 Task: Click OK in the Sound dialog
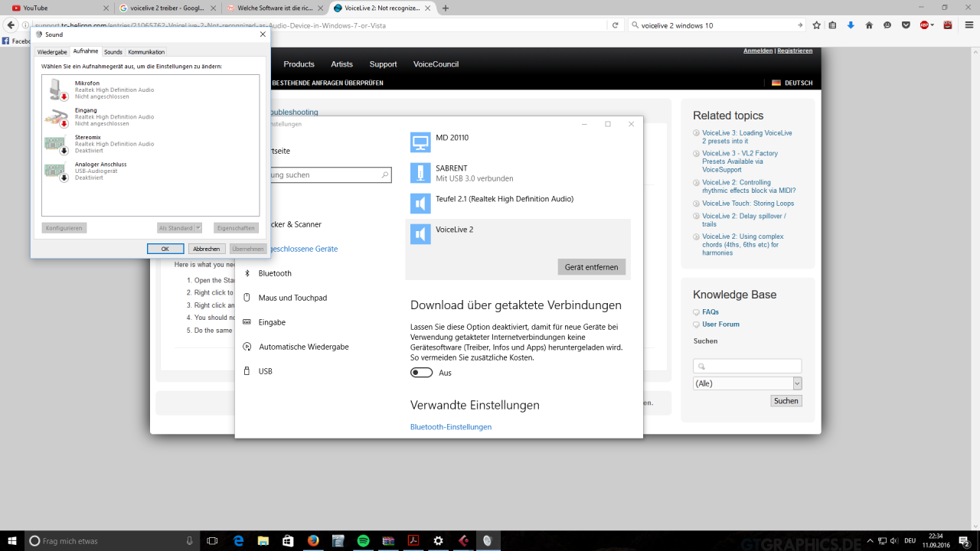(x=165, y=249)
